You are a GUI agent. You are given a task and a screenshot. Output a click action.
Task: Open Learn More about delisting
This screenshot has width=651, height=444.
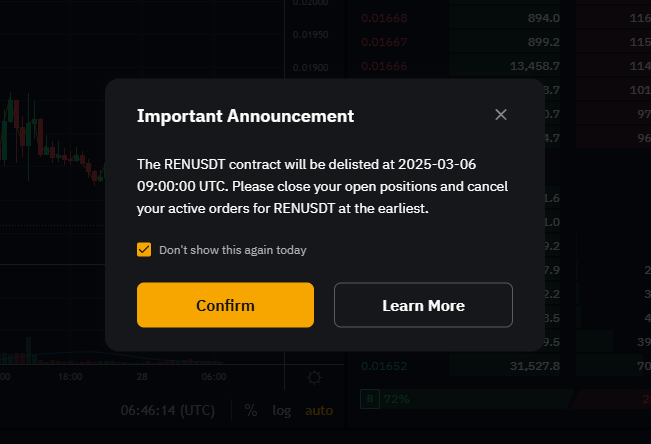point(423,305)
